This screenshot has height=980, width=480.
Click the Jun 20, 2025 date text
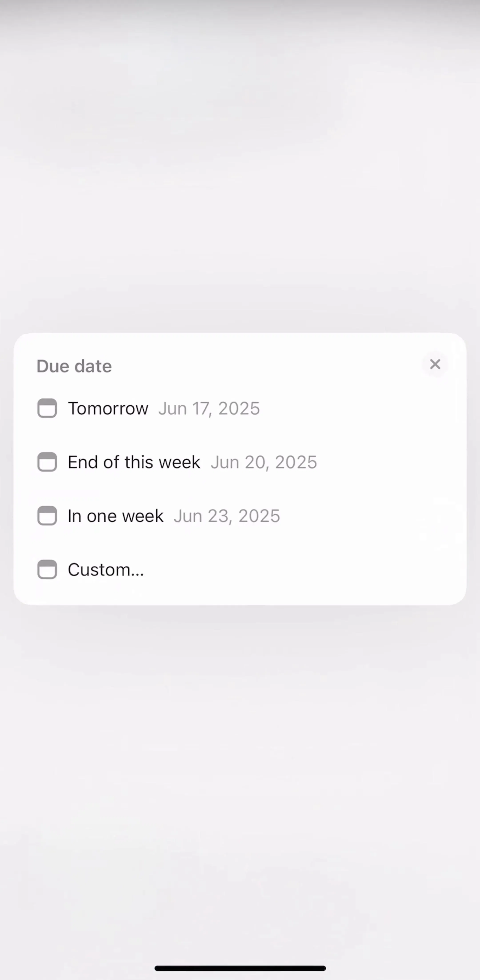click(264, 462)
